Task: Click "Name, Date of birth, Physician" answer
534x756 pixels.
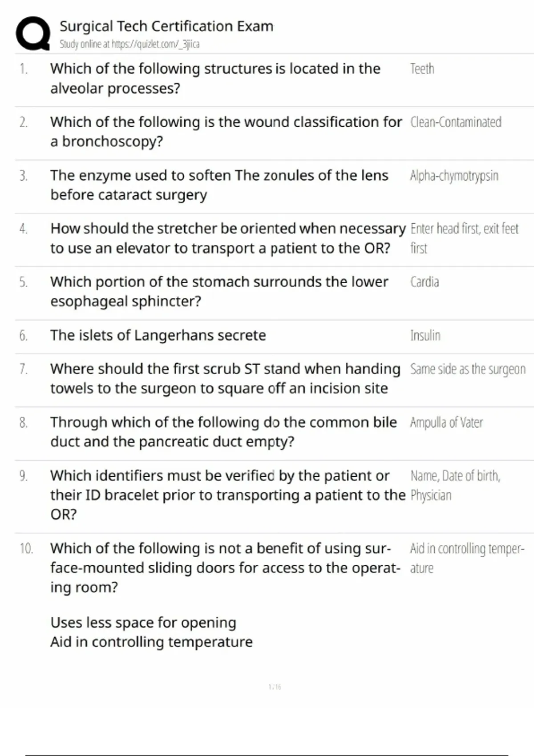Action: (x=455, y=485)
